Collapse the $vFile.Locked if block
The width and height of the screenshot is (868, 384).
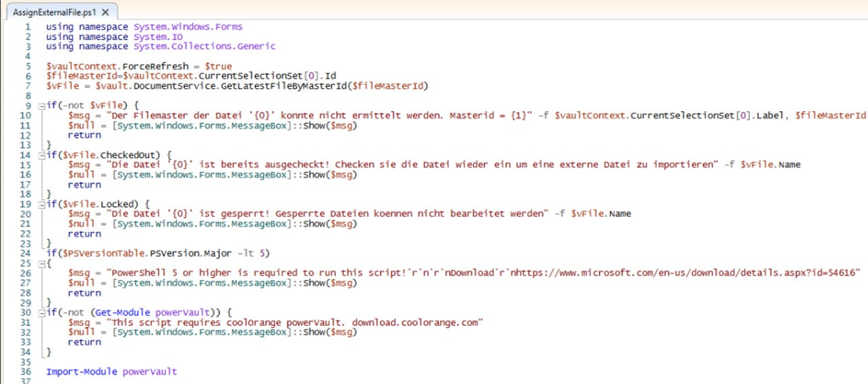pyautogui.click(x=41, y=204)
